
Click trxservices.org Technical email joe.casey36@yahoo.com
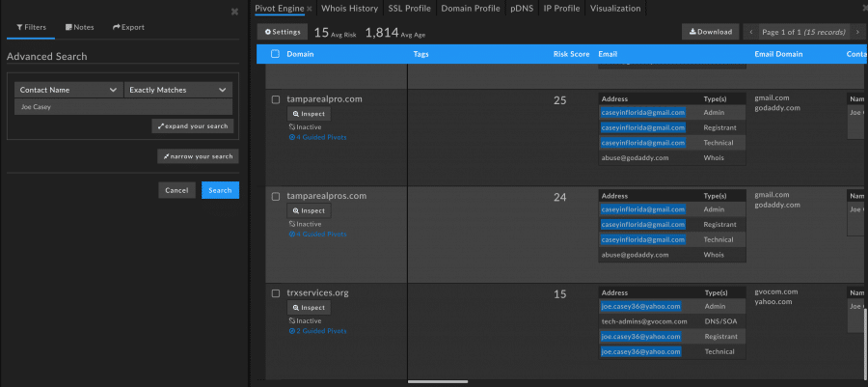(x=640, y=351)
